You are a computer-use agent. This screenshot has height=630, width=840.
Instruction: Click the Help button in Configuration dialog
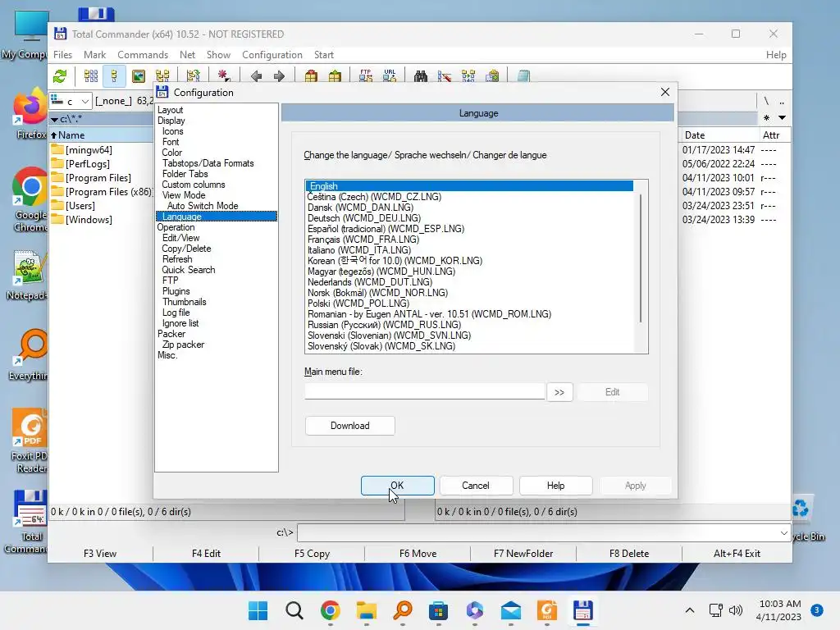pyautogui.click(x=555, y=486)
